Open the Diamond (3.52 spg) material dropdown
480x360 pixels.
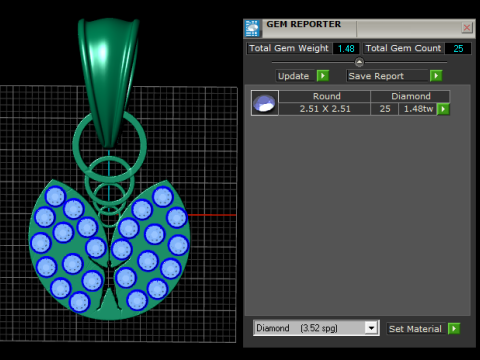coord(371,328)
